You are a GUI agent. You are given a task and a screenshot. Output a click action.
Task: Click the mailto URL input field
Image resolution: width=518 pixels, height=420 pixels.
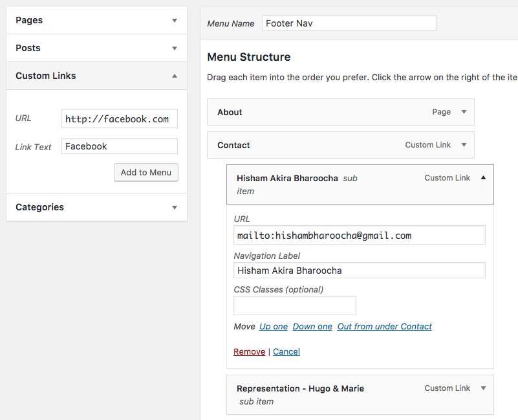click(x=360, y=235)
